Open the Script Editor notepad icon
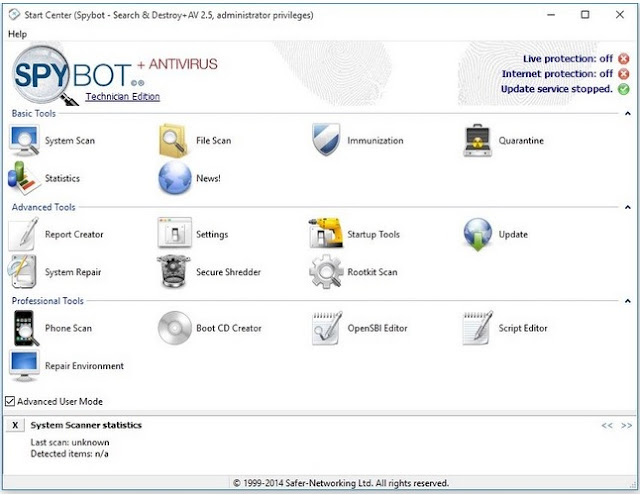 tap(477, 328)
